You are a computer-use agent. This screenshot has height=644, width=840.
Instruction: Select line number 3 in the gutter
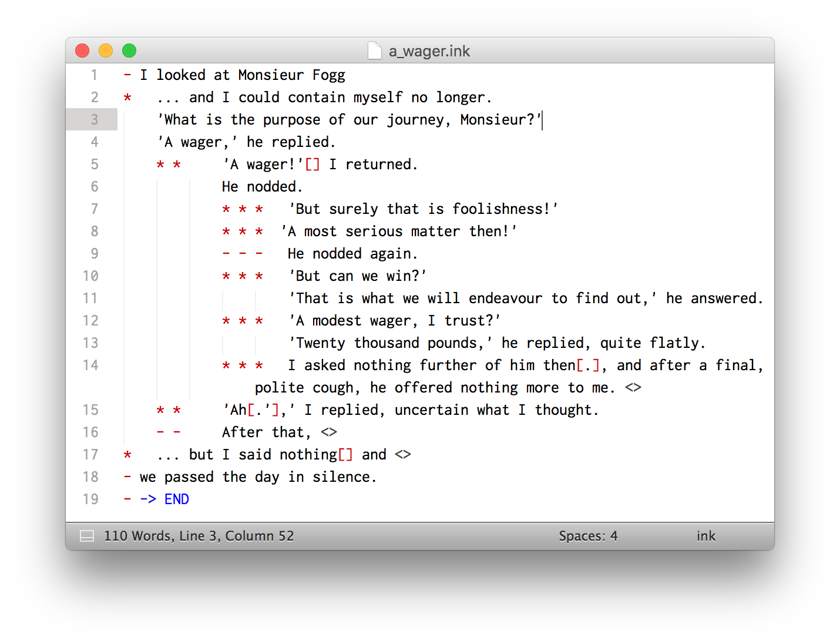94,120
